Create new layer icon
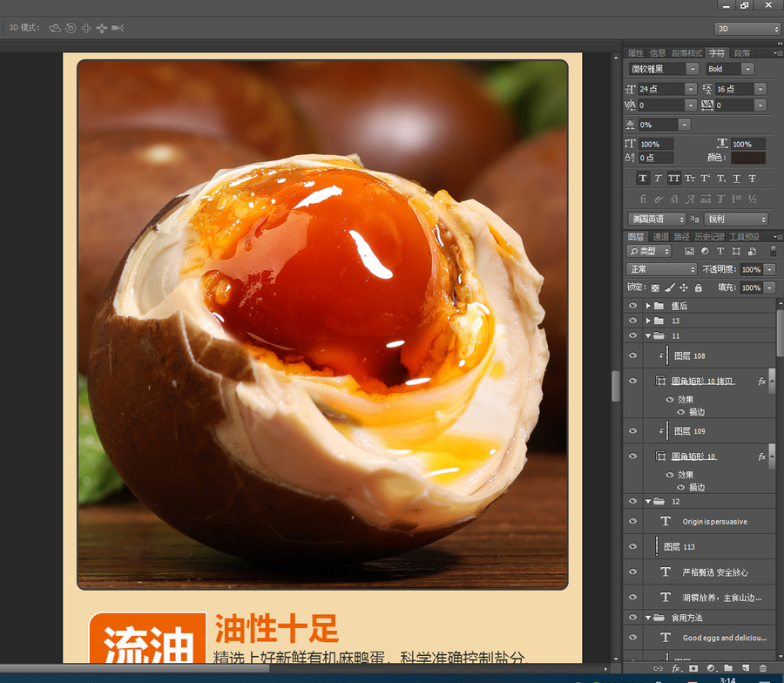The width and height of the screenshot is (784, 683). coord(746,668)
